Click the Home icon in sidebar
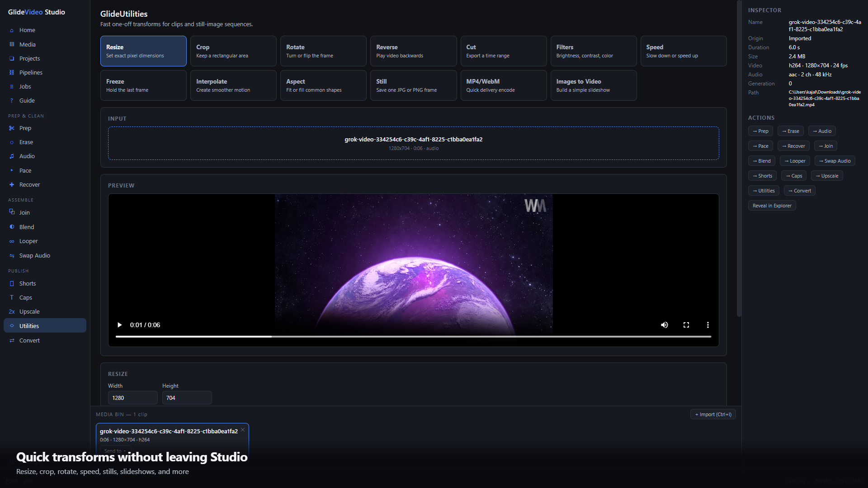 tap(12, 30)
